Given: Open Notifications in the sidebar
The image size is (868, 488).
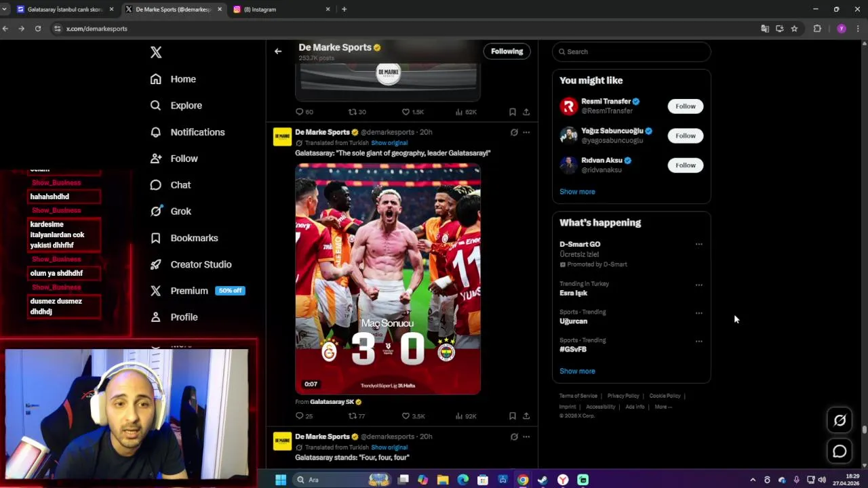Looking at the screenshot, I should coord(188,132).
